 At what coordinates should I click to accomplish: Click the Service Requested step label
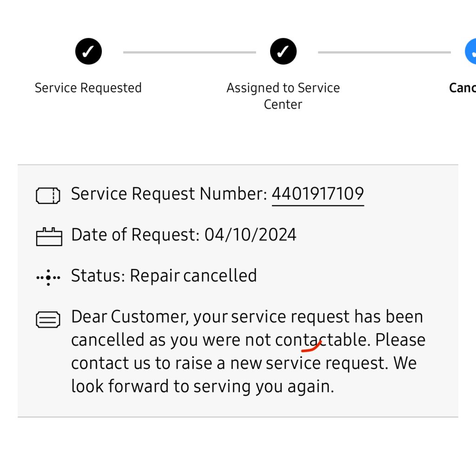[x=88, y=88]
